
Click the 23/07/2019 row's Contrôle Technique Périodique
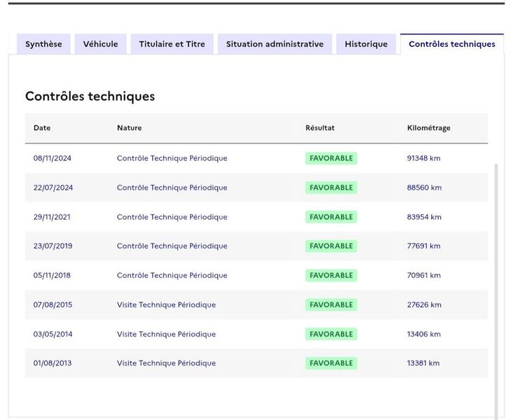tap(172, 246)
